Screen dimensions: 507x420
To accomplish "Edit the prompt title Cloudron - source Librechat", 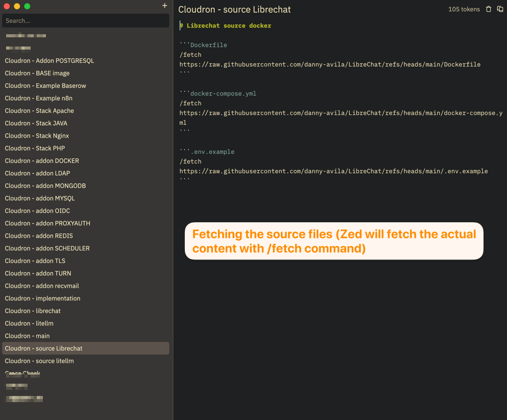I will tap(234, 9).
